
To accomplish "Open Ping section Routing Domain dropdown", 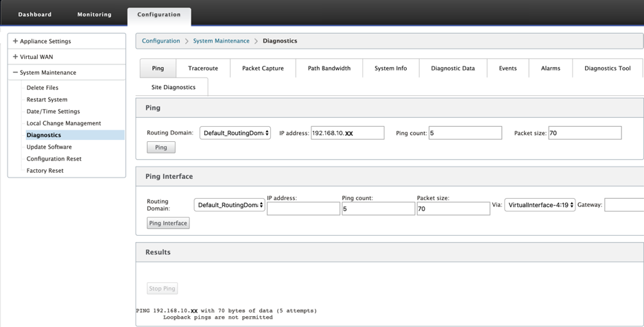I will click(x=235, y=133).
